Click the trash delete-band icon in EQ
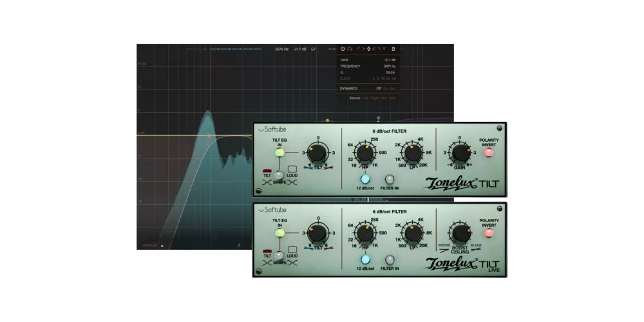644x322 pixels. [x=393, y=49]
